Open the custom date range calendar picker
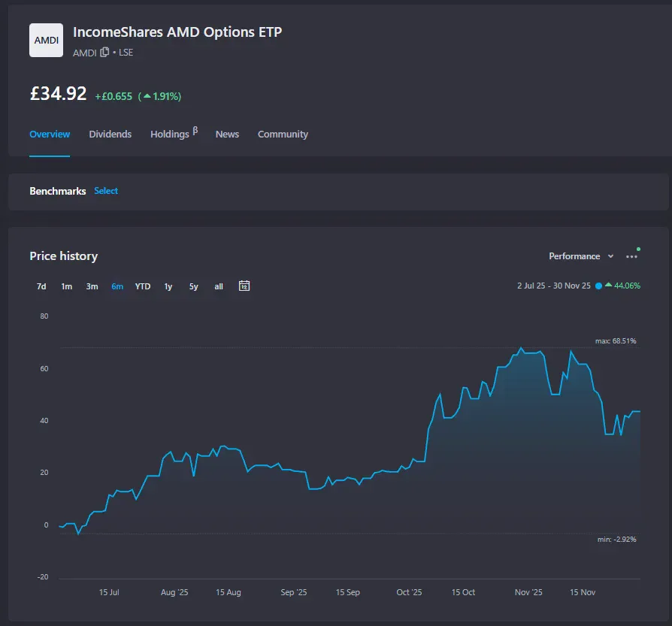The image size is (672, 626). coord(244,286)
